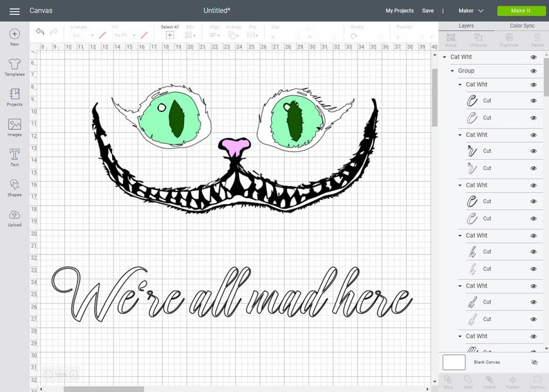
Task: Click the Flatten tool
Action: click(x=512, y=382)
